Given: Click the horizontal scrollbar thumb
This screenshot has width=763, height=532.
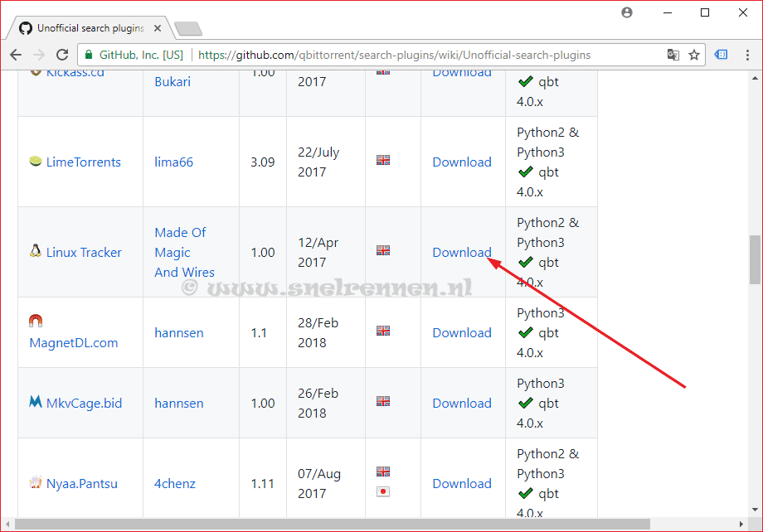Looking at the screenshot, I should pyautogui.click(x=333, y=525).
